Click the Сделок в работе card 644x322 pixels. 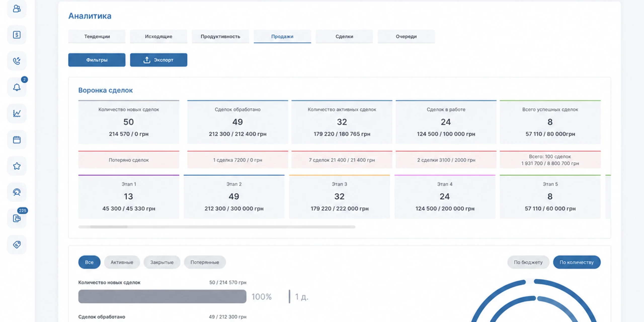click(x=446, y=122)
